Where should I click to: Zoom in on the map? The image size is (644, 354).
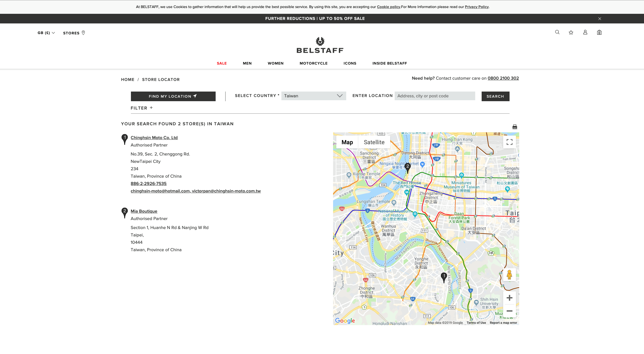coord(509,298)
